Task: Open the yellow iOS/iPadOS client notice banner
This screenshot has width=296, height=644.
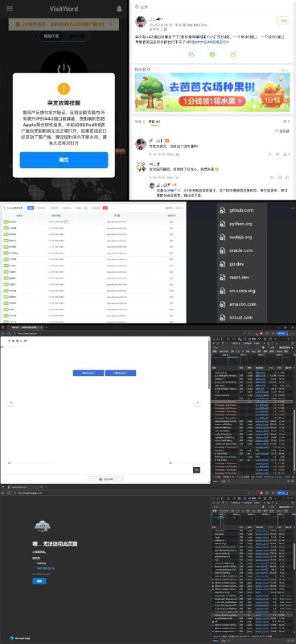Action: pos(64,24)
